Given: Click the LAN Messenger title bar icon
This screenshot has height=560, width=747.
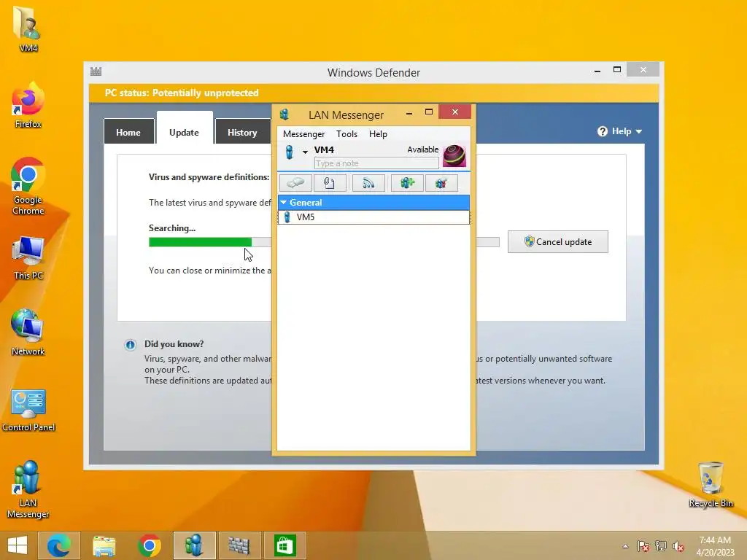Looking at the screenshot, I should 285,114.
